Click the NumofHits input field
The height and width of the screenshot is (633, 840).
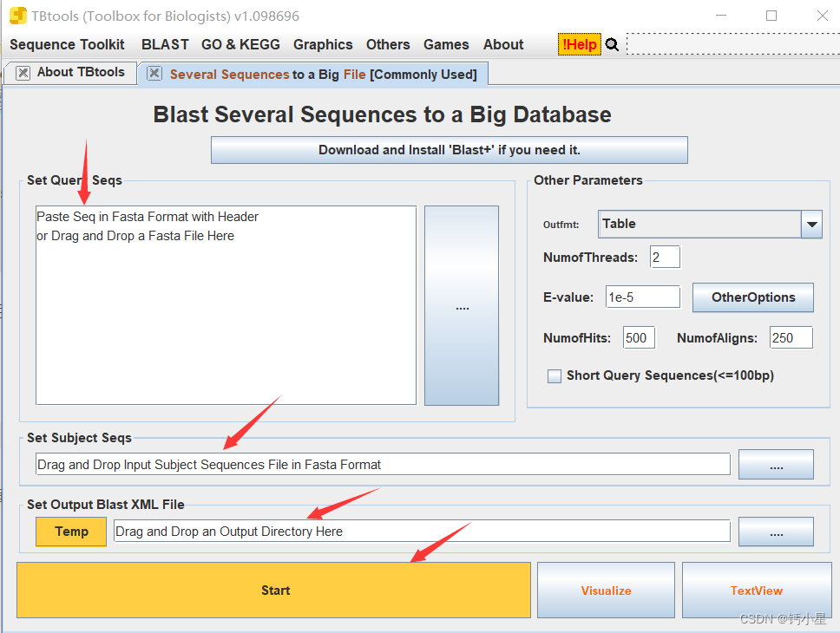tap(639, 337)
